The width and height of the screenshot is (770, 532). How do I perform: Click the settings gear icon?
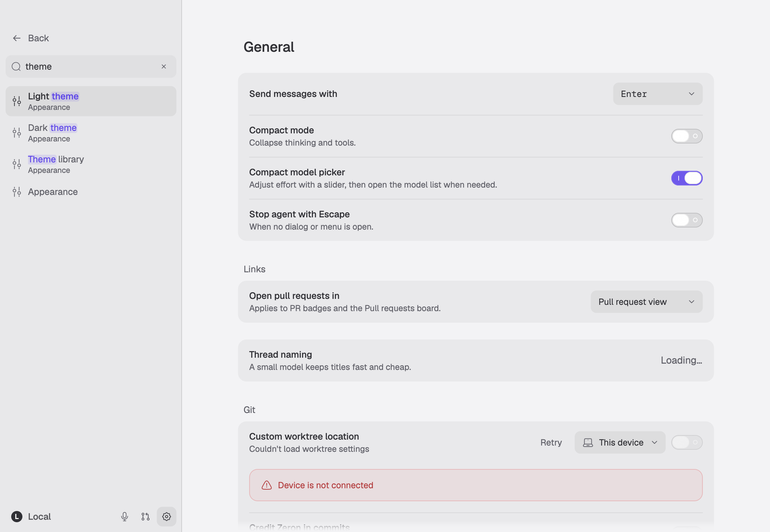point(167,517)
